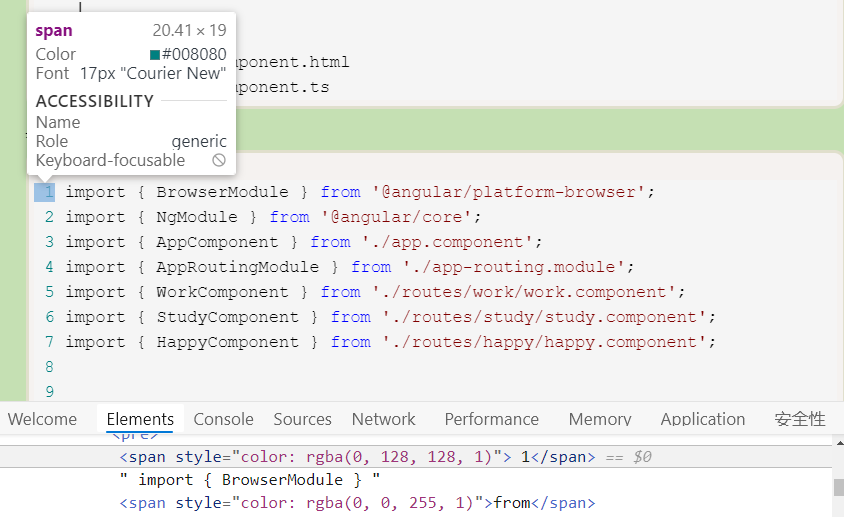Image resolution: width=844 pixels, height=517 pixels.
Task: Select the span node containing 'from' text
Action: pyautogui.click(x=357, y=503)
